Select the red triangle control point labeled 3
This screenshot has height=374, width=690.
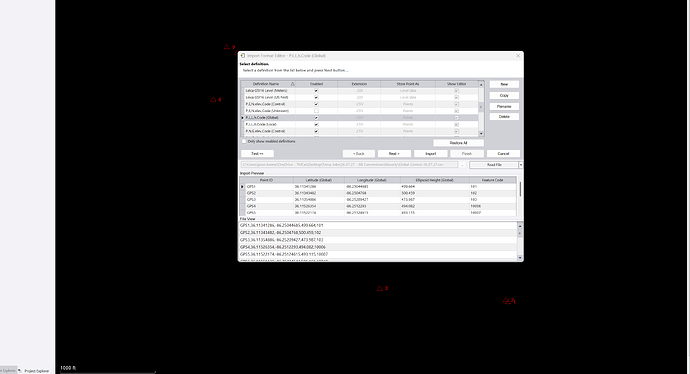(380, 289)
